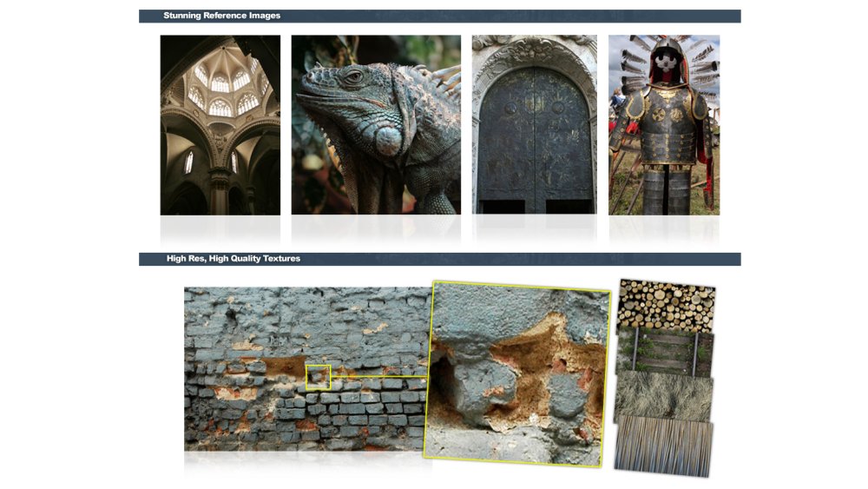Open the cathedral dome reference image
The height and width of the screenshot is (489, 868).
click(220, 125)
